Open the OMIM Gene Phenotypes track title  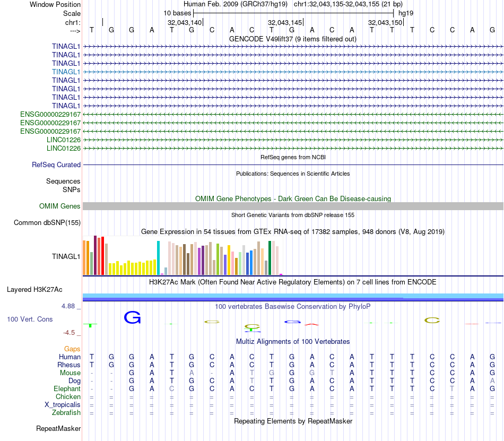293,198
